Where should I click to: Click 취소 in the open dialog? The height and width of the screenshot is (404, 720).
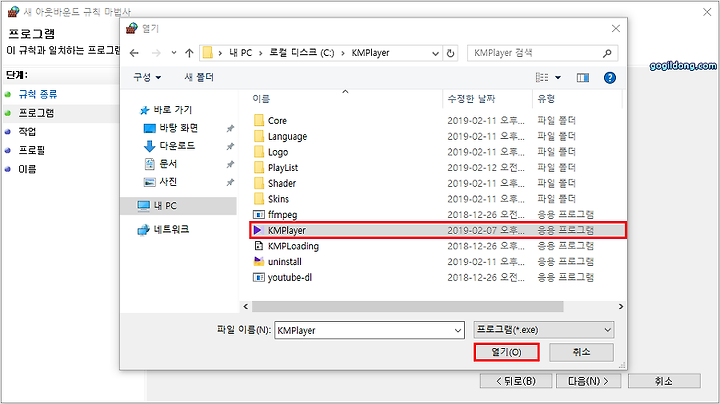tap(581, 352)
